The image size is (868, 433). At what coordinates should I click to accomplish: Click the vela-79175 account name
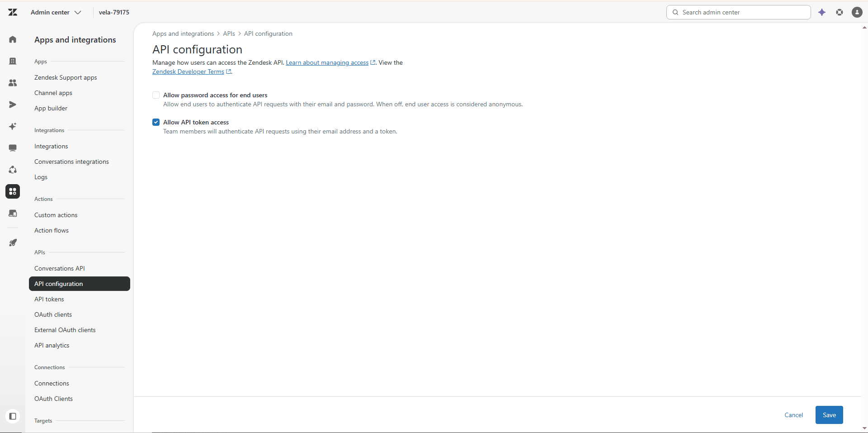pos(114,12)
